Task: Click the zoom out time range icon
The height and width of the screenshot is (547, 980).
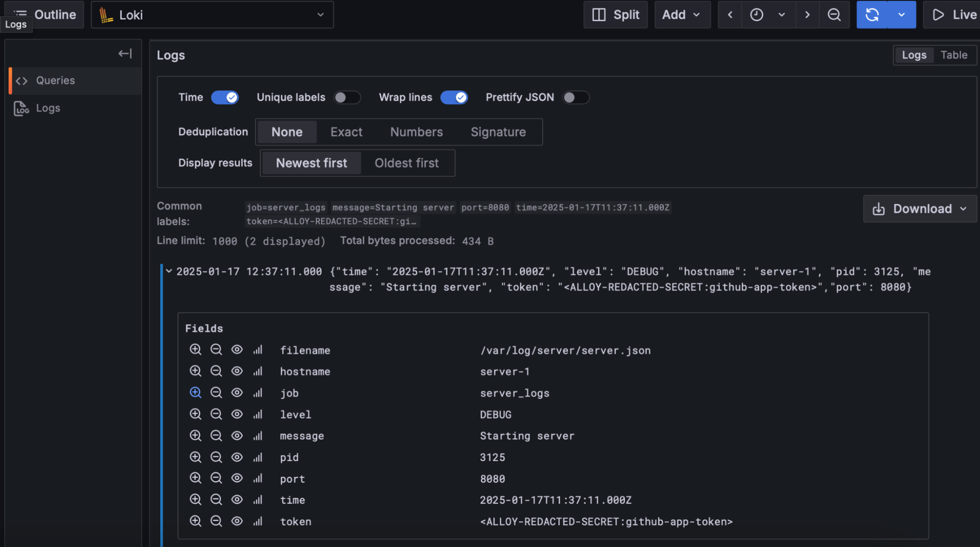Action: pos(834,15)
